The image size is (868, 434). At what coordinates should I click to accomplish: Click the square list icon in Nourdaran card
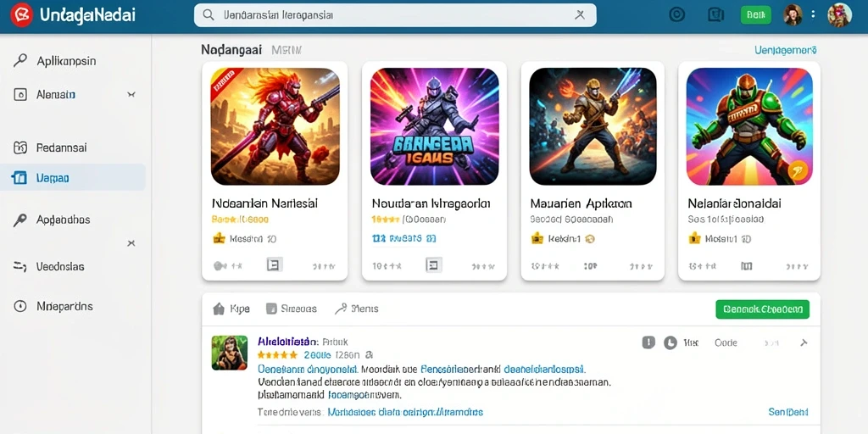coord(433,265)
